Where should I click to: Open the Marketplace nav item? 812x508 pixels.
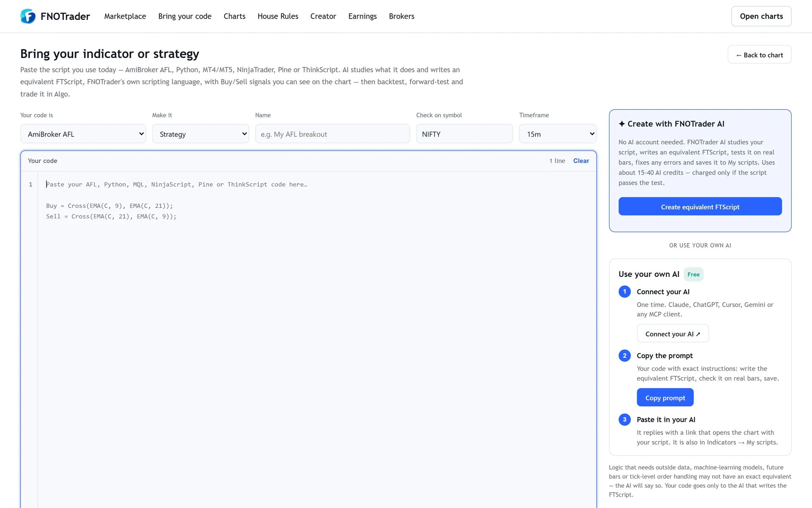[x=125, y=16]
